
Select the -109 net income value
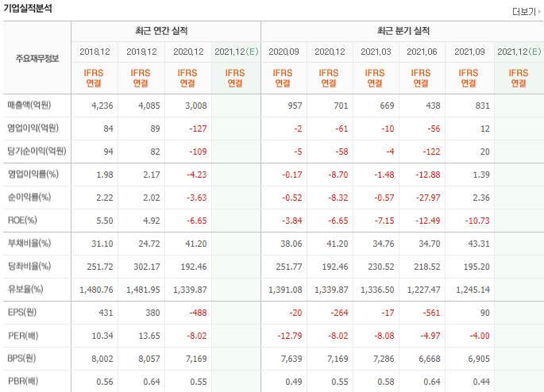[x=198, y=152]
